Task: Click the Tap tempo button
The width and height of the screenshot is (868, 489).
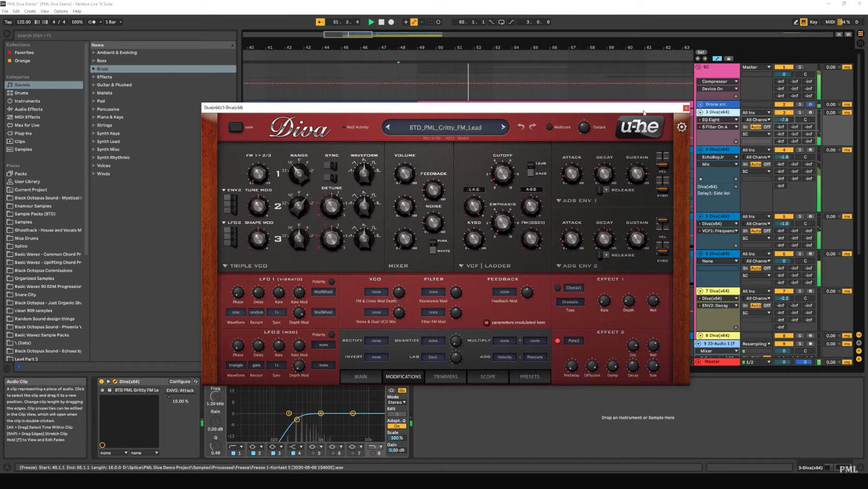Action: coord(8,22)
